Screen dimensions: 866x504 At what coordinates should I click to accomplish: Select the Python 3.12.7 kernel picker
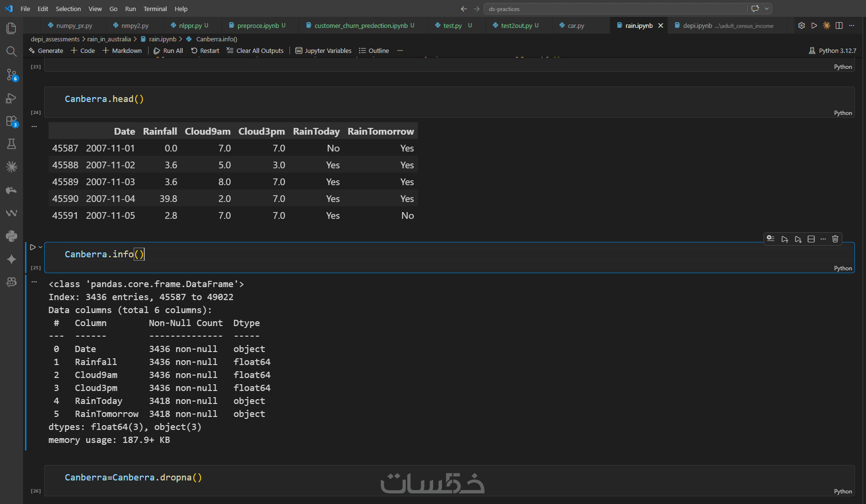click(x=832, y=50)
